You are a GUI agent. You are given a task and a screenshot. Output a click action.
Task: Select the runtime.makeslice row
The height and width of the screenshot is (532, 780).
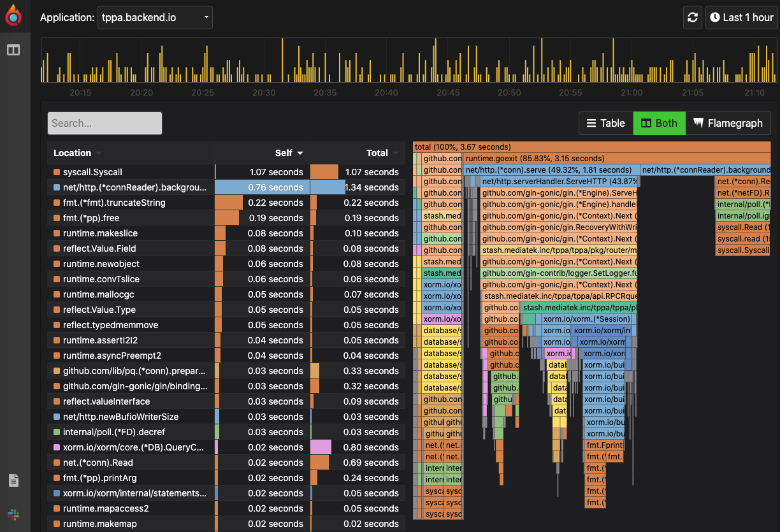click(226, 233)
